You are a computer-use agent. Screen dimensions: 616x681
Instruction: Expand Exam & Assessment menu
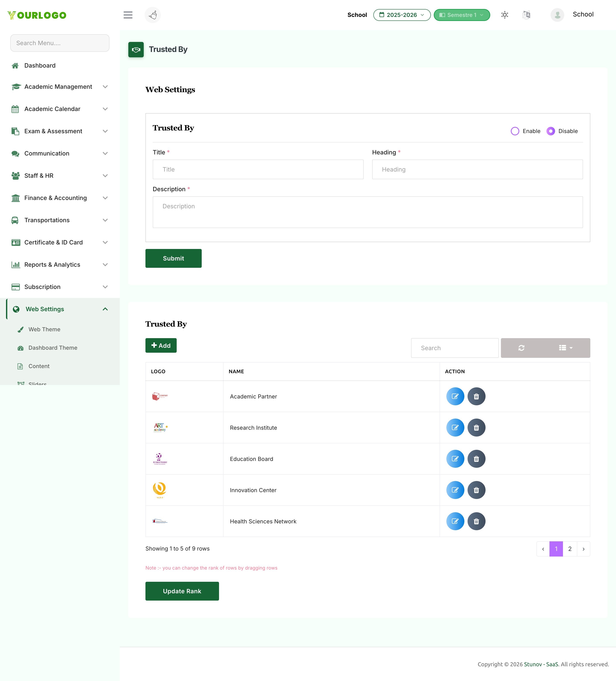[60, 131]
